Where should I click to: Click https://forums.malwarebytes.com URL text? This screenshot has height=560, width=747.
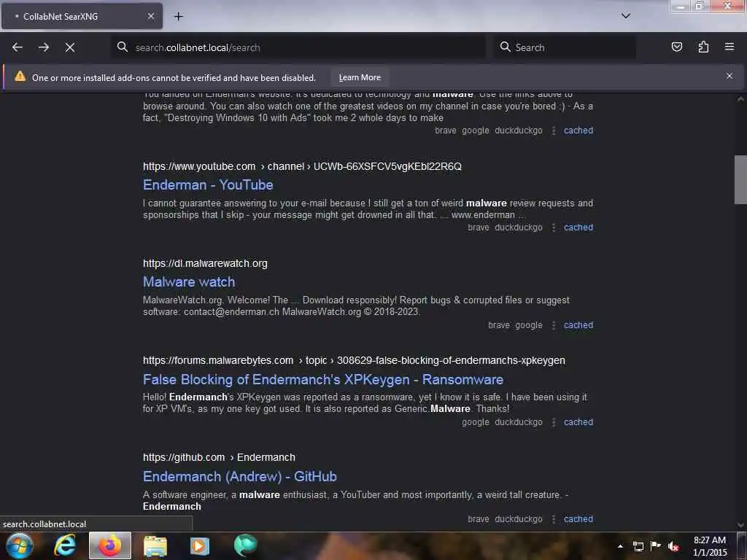(217, 360)
